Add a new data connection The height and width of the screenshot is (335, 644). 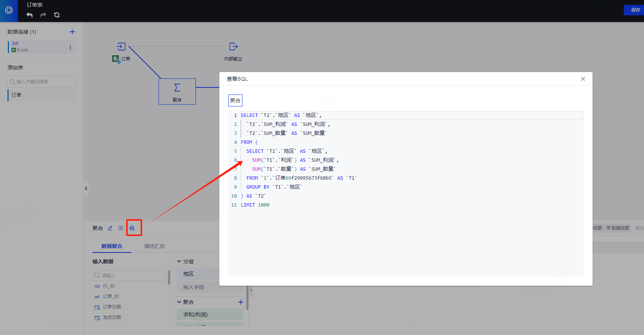click(72, 32)
